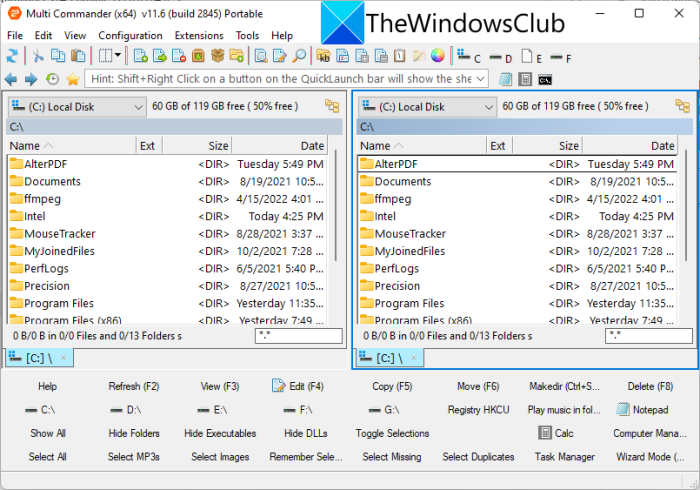Open the selection tool dropdown arrow
700x490 pixels.
[118, 55]
